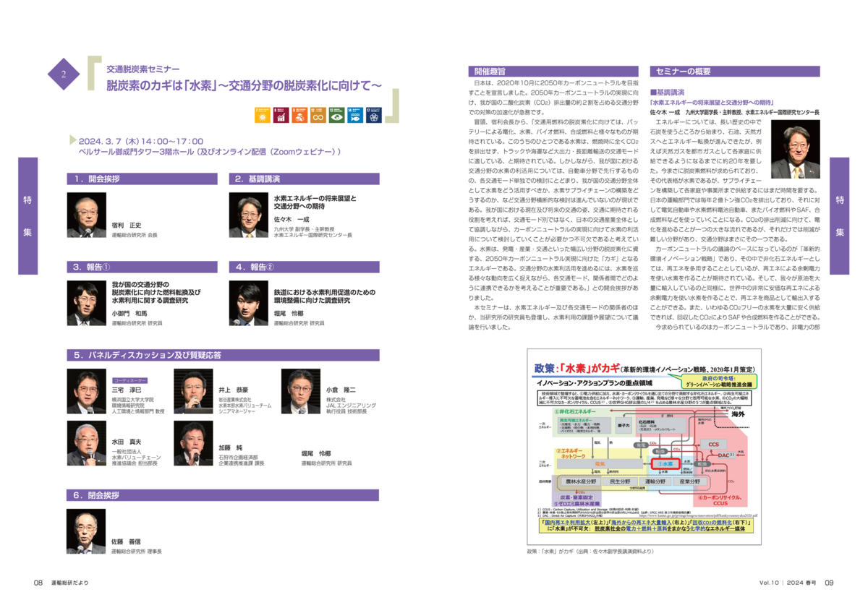
Task: Click the SDG 13 eye globe icon
Action: coord(336,114)
